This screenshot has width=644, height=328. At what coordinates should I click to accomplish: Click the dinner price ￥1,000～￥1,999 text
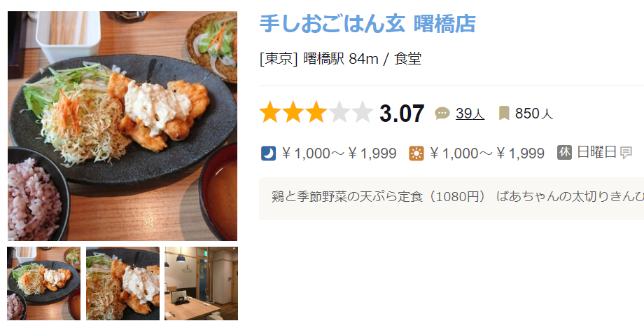click(339, 153)
